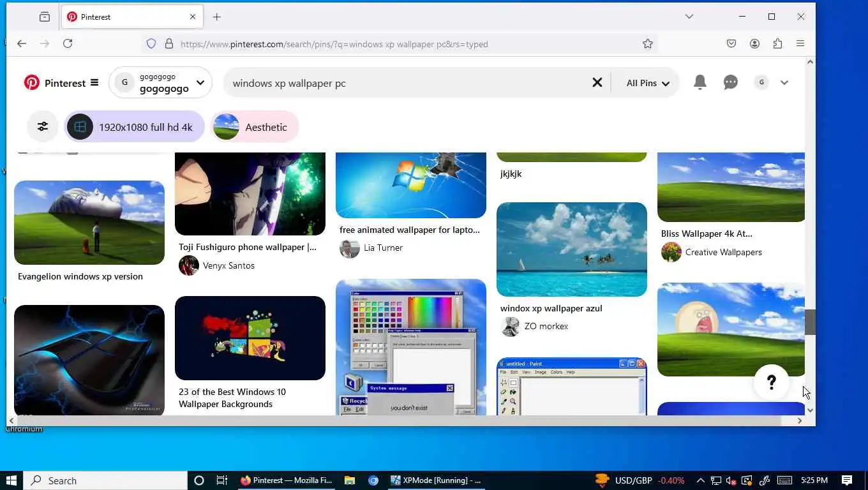Image resolution: width=868 pixels, height=490 pixels.
Task: Open the notifications bell
Action: click(700, 82)
